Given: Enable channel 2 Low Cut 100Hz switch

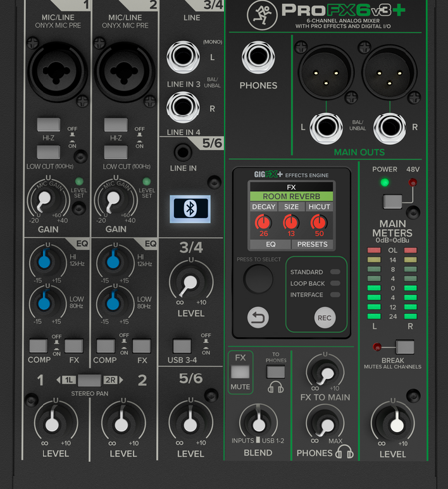Looking at the screenshot, I should [116, 152].
